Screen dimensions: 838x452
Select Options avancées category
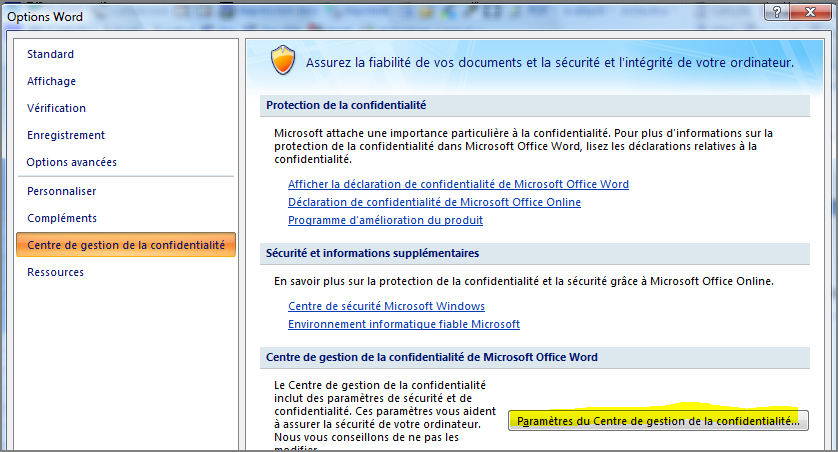(x=72, y=162)
